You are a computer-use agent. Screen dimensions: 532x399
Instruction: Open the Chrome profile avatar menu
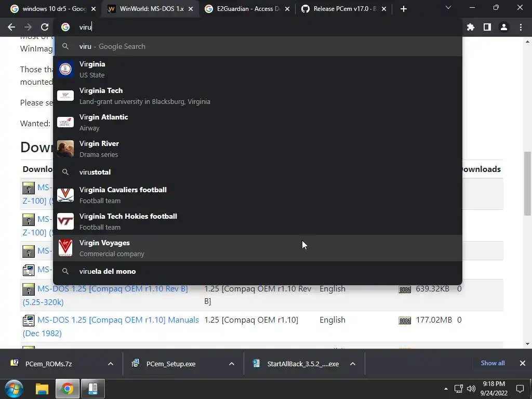[504, 27]
